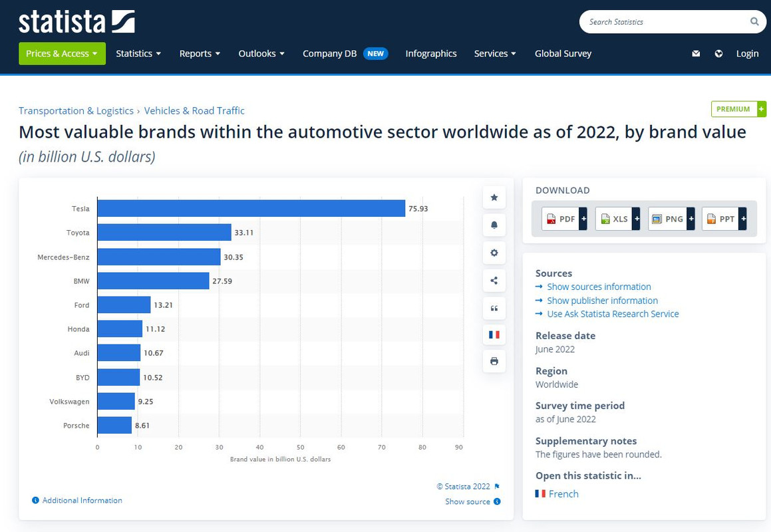Switch to French via flag icon in chart toolbar
The height and width of the screenshot is (532, 771).
click(494, 335)
